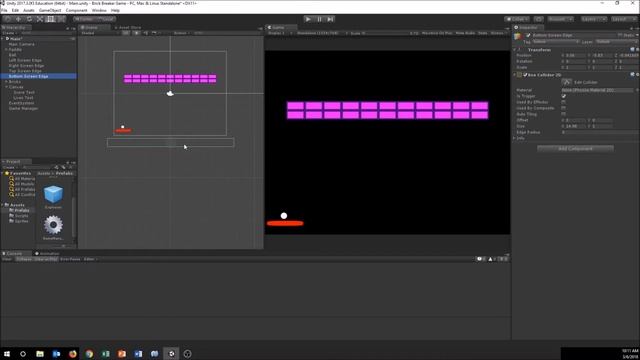Toggle the Is Trigger checkbox
Screen dimensions: 640x360
click(x=564, y=96)
